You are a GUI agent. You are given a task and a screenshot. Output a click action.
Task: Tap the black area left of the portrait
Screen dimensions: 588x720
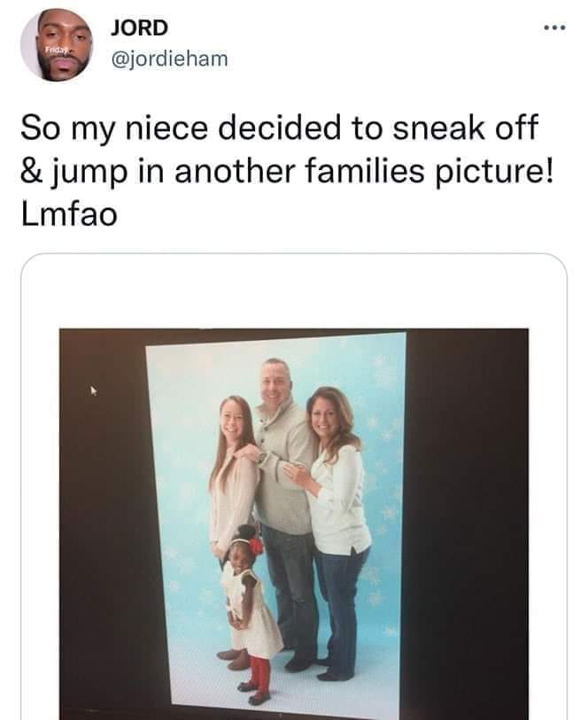(102, 531)
